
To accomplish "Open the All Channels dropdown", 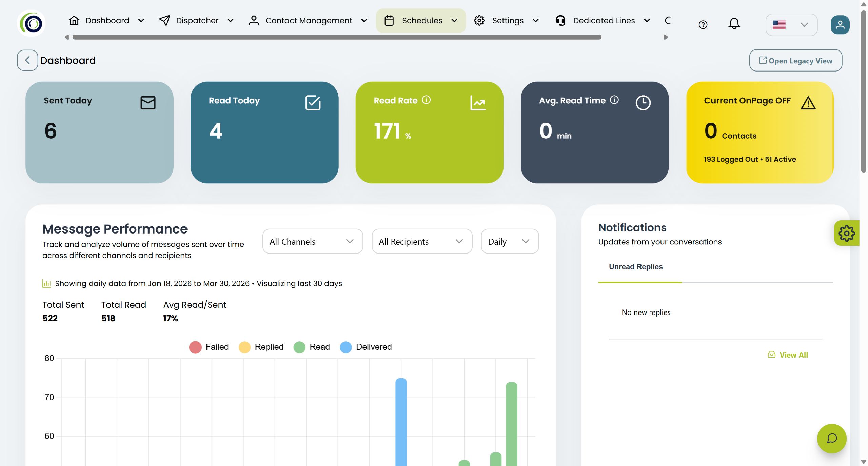I will pos(312,241).
